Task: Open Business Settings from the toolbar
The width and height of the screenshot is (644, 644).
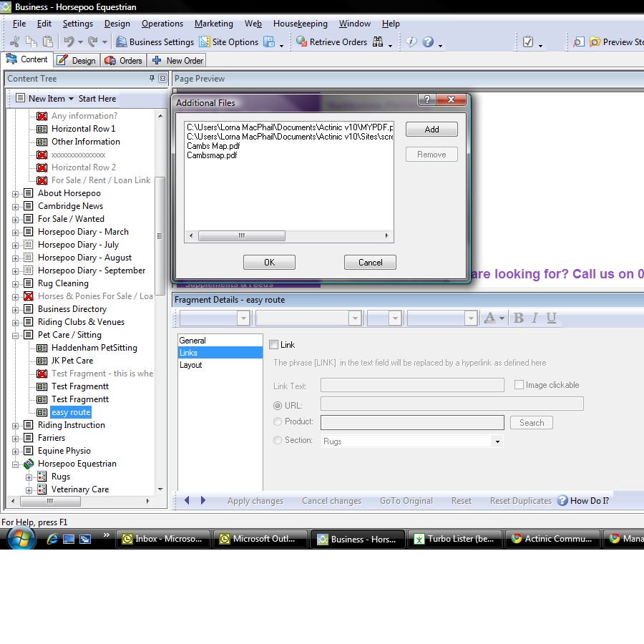Action: pos(155,42)
